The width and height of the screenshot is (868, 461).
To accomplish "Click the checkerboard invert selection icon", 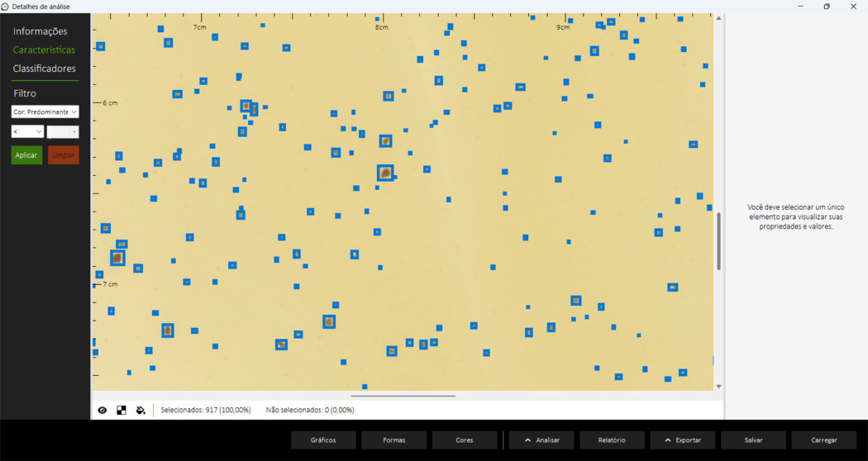I will [122, 410].
